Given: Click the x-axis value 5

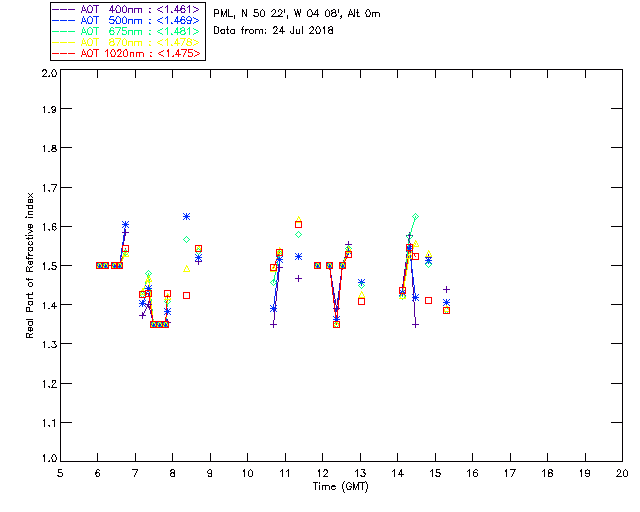Looking at the screenshot, I should [x=60, y=473].
